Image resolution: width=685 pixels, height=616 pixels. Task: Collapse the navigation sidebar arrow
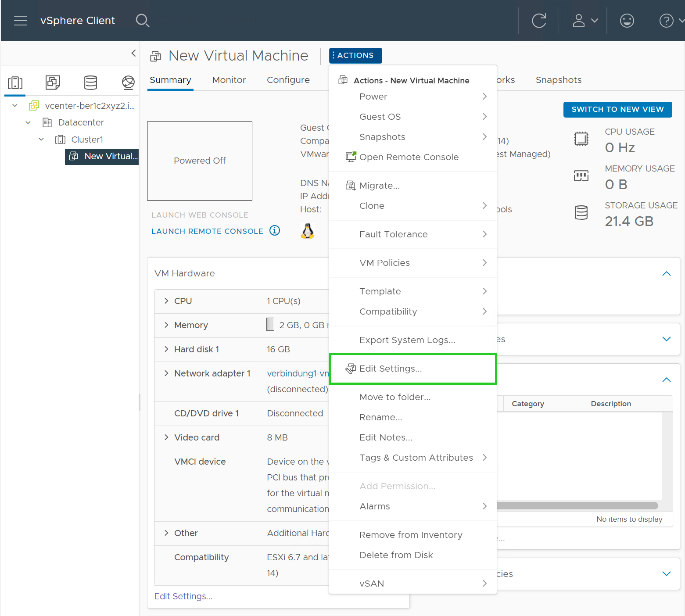[133, 53]
